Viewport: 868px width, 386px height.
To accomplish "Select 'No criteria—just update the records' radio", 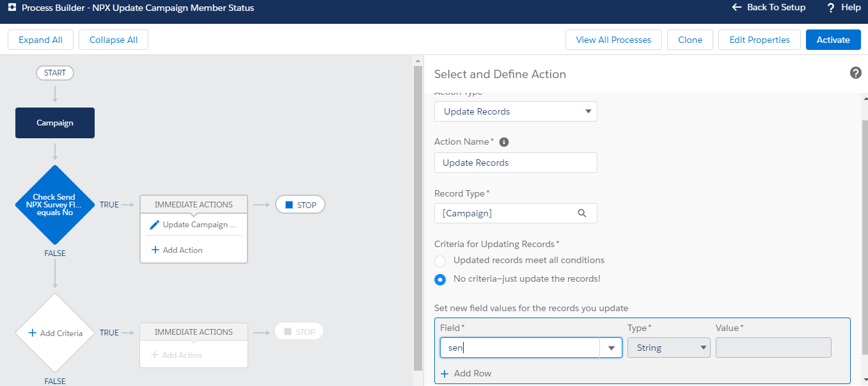I will [440, 279].
